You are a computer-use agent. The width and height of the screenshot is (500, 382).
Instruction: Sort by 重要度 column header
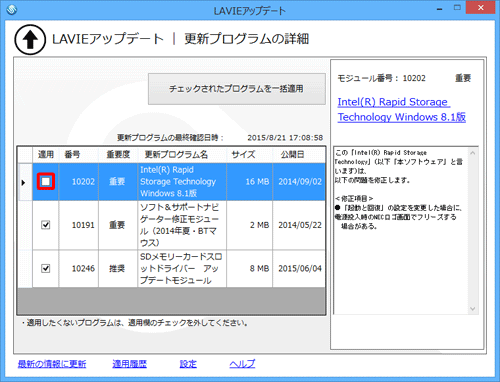tap(118, 155)
